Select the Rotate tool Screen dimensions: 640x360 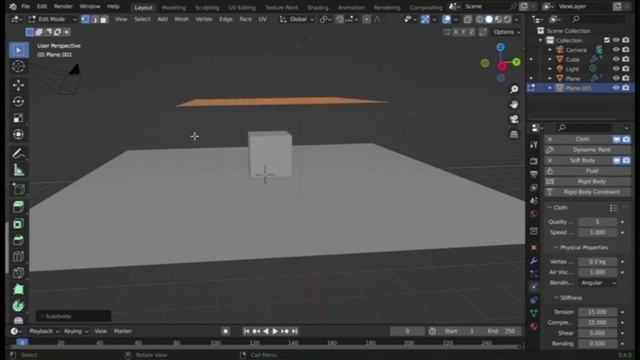18,101
